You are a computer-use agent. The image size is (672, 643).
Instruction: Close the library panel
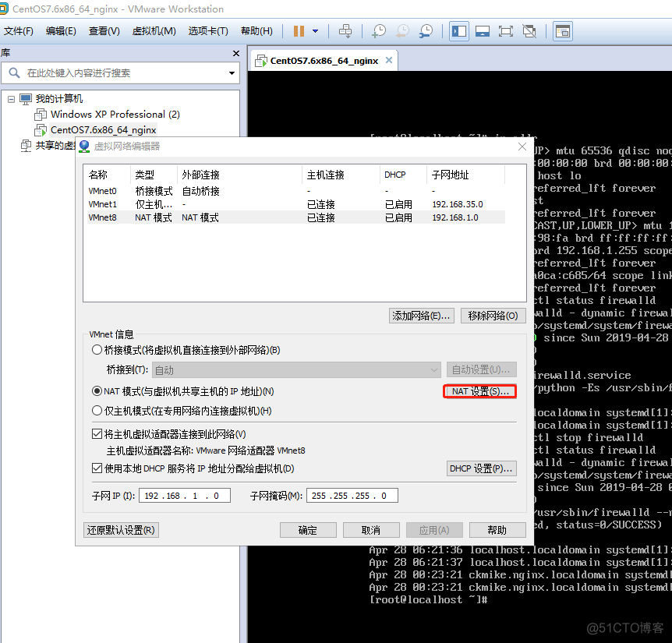(x=235, y=53)
